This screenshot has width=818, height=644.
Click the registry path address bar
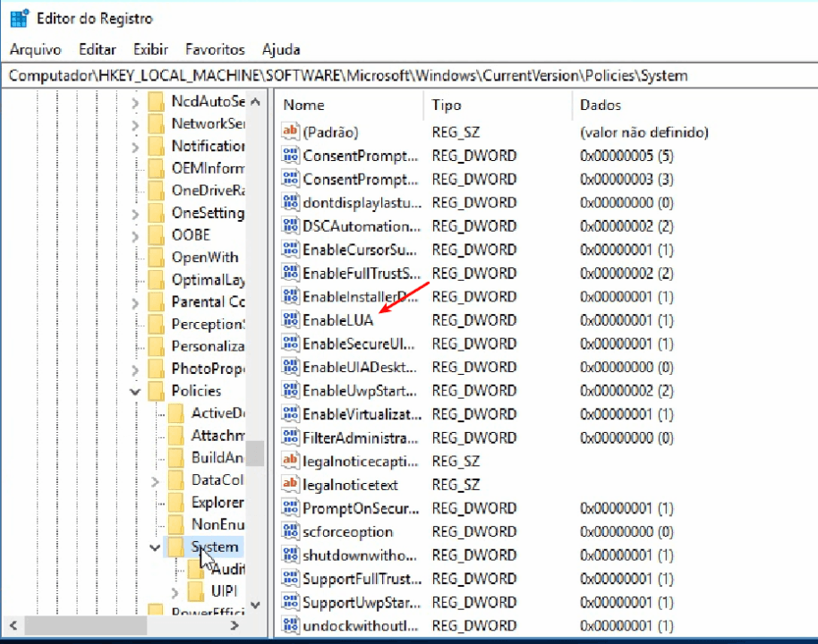tap(409, 76)
